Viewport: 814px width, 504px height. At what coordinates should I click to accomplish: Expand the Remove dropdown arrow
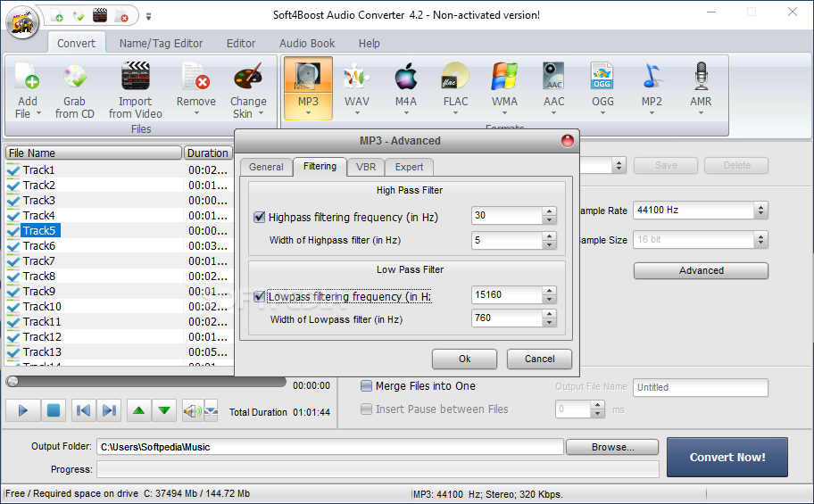coord(196,113)
